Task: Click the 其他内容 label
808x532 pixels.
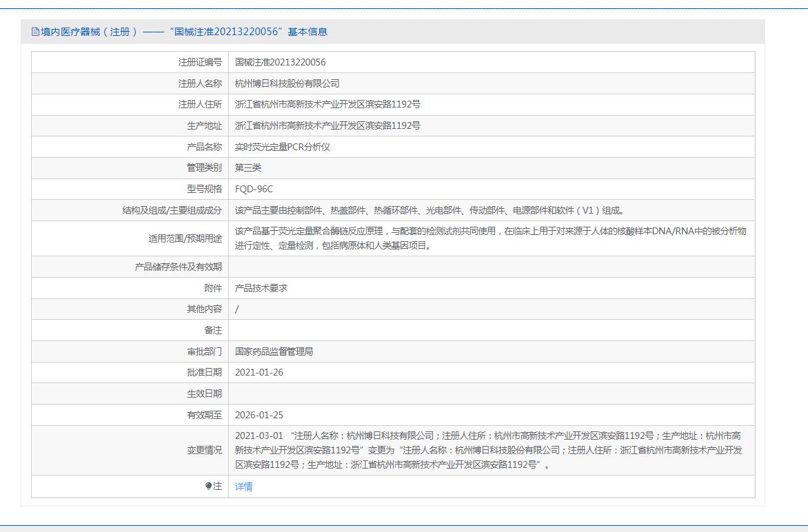Action: coord(205,309)
